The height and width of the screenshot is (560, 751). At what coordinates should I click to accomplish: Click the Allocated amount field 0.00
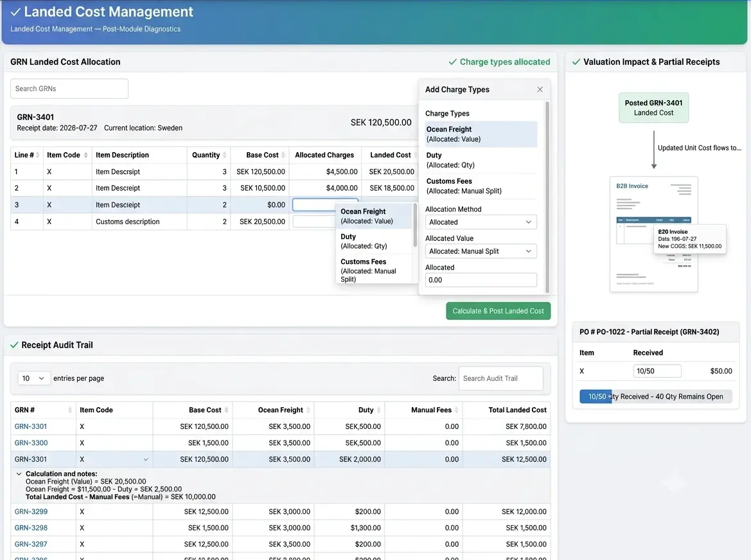click(481, 280)
